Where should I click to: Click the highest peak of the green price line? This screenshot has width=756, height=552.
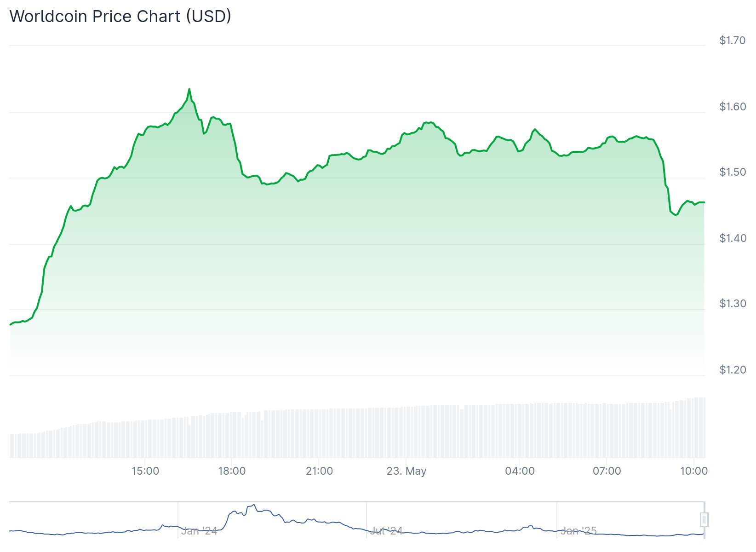click(x=189, y=89)
